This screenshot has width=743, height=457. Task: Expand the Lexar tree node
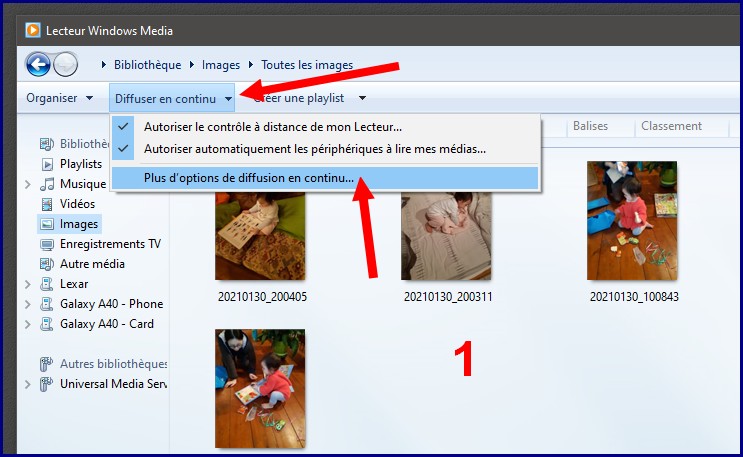(x=27, y=284)
